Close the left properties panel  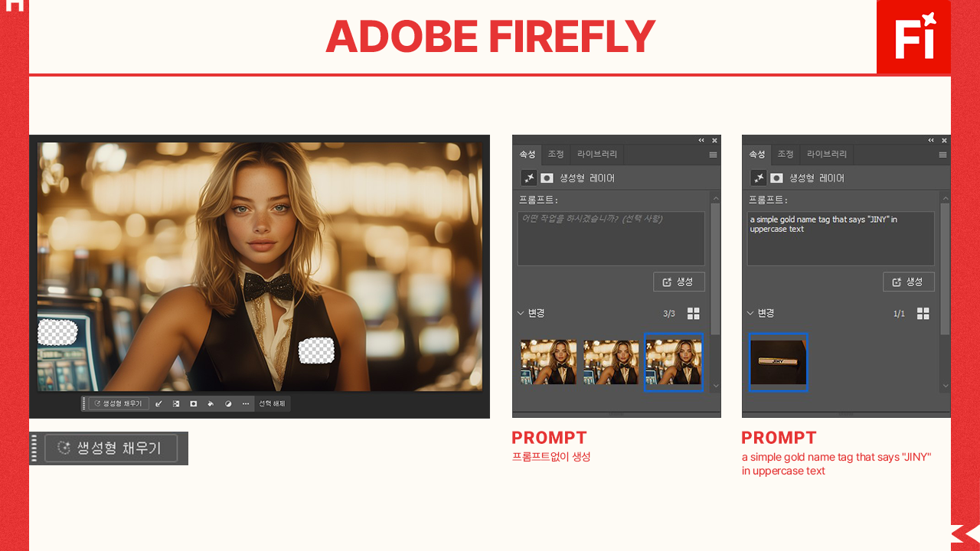(x=714, y=140)
